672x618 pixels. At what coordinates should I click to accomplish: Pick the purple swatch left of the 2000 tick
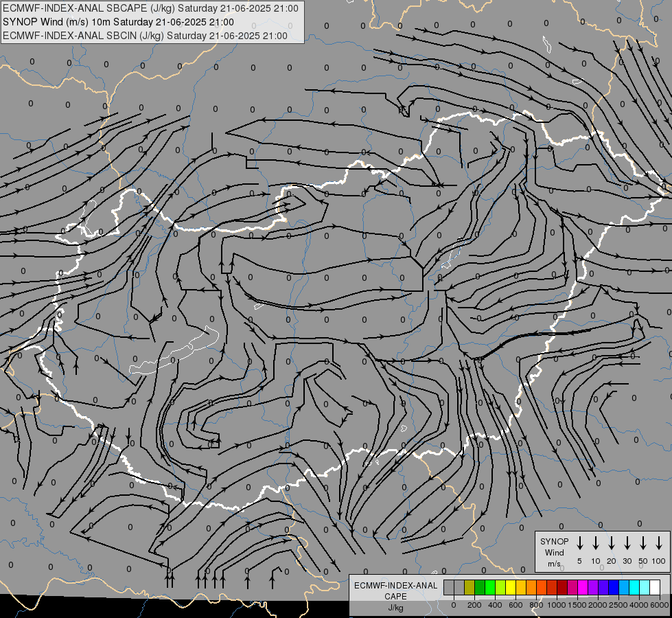pyautogui.click(x=592, y=587)
